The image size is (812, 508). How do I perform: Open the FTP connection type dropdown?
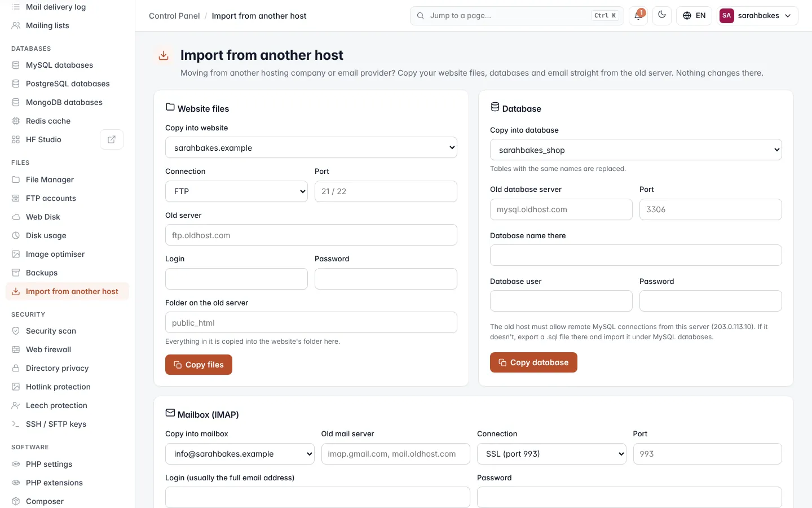(236, 191)
